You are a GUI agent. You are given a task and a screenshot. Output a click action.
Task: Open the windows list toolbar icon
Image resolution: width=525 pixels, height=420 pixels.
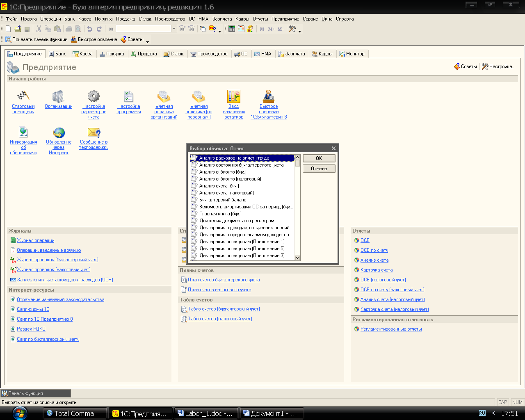point(203,29)
